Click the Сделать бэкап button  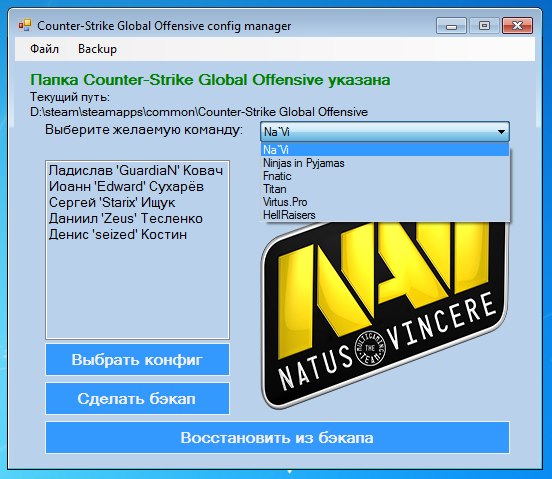coord(137,399)
